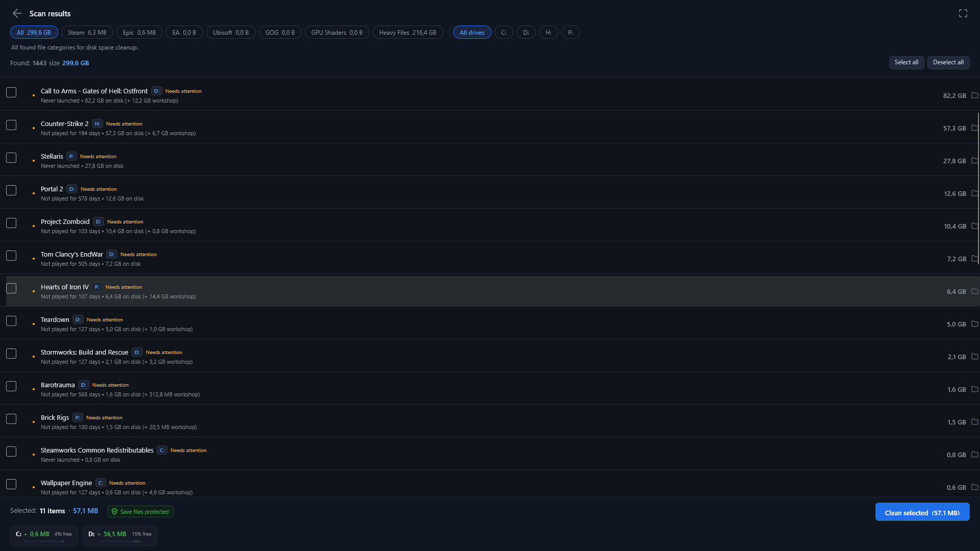
Task: Click the Deselect all button
Action: 948,62
